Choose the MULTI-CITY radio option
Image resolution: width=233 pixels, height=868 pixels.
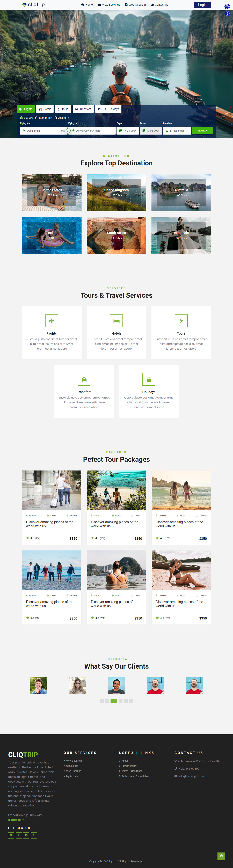click(x=61, y=118)
